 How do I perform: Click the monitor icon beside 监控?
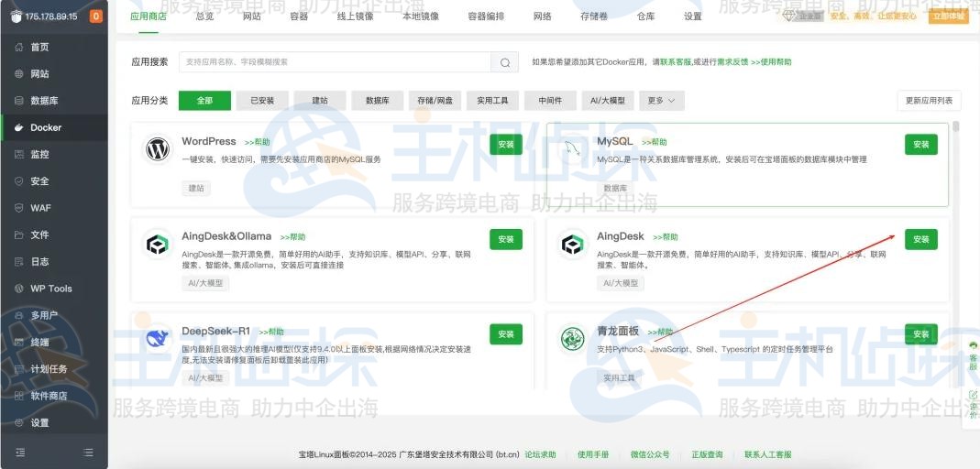click(18, 154)
